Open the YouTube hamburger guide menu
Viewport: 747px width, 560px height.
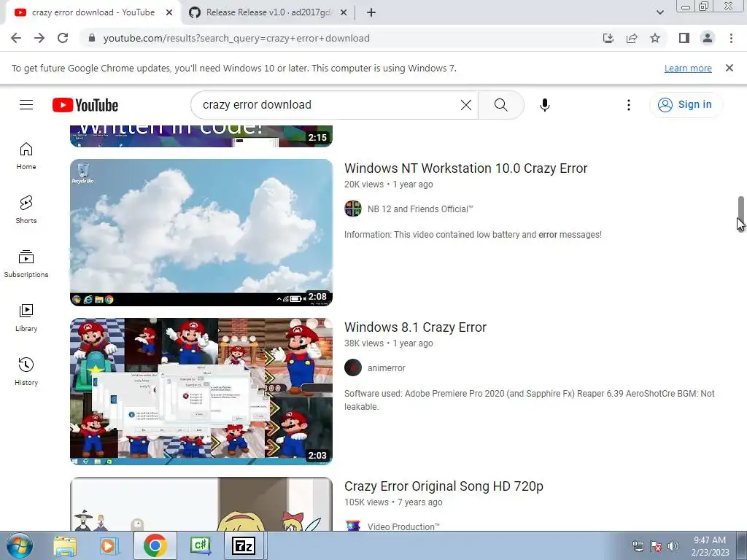point(26,105)
